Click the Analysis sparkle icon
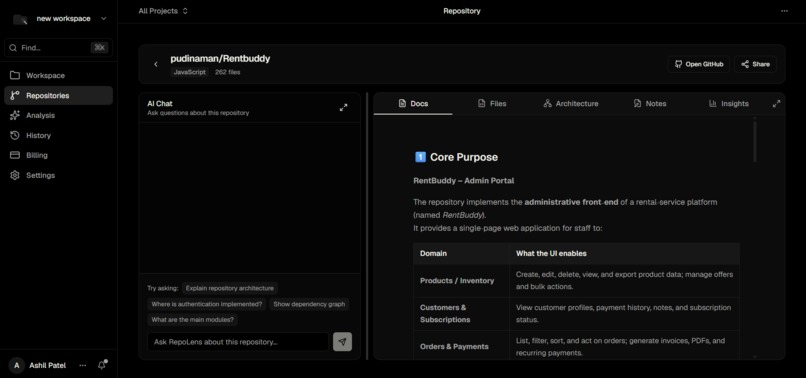This screenshot has height=378, width=806. click(x=15, y=115)
